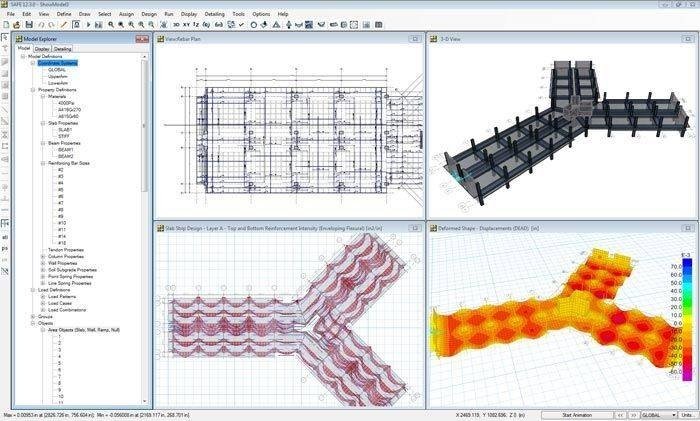Click the first zoom magnifier icon
The width and height of the screenshot is (700, 421).
[x=111, y=25]
